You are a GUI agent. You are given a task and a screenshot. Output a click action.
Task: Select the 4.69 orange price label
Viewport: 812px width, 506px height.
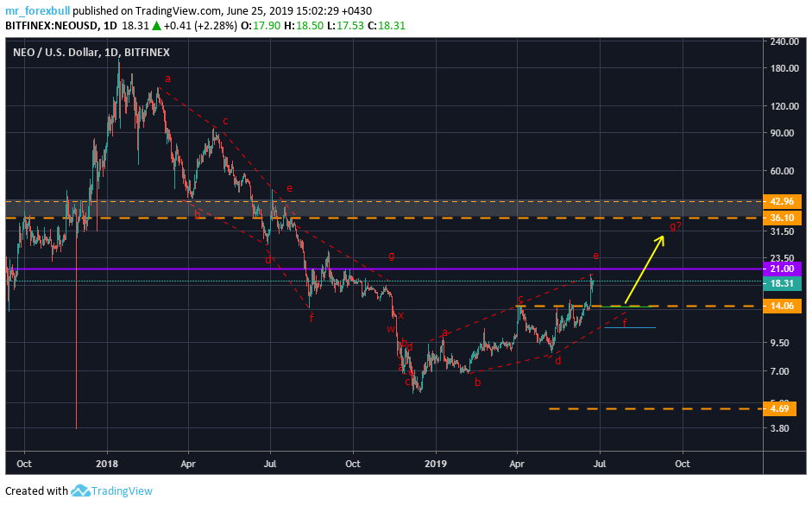pyautogui.click(x=779, y=408)
